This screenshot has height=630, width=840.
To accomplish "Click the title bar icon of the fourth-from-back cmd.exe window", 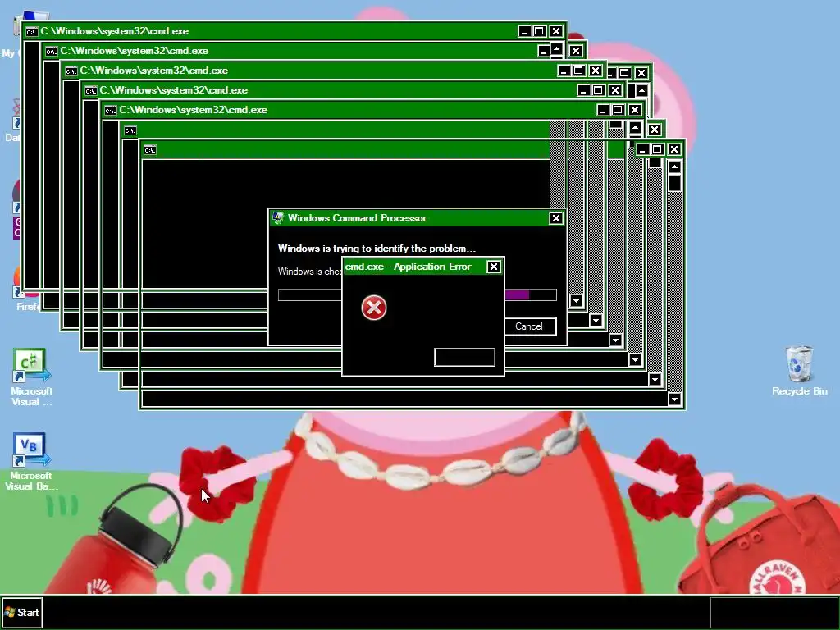I will pos(91,91).
